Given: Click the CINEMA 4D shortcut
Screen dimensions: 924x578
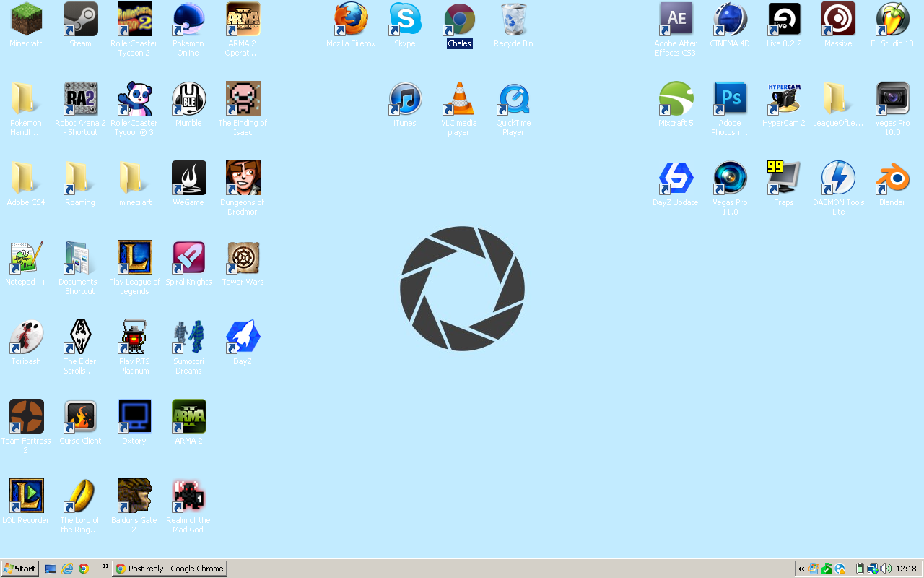Looking at the screenshot, I should (730, 20).
